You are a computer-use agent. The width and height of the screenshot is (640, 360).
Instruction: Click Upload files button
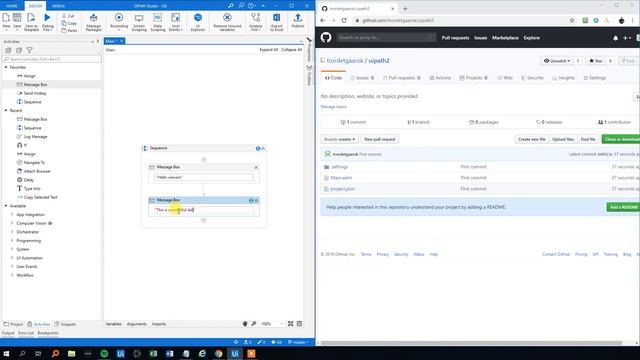coord(563,139)
